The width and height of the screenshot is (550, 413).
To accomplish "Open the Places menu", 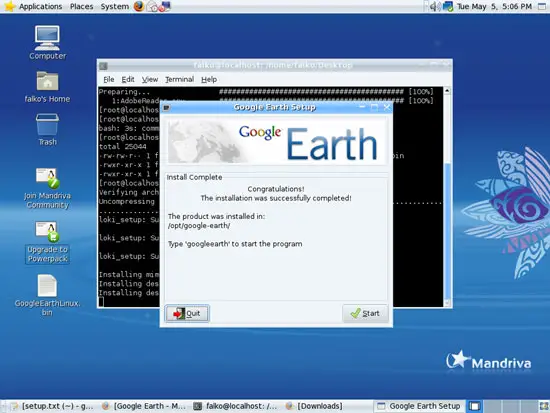I will coord(81,6).
